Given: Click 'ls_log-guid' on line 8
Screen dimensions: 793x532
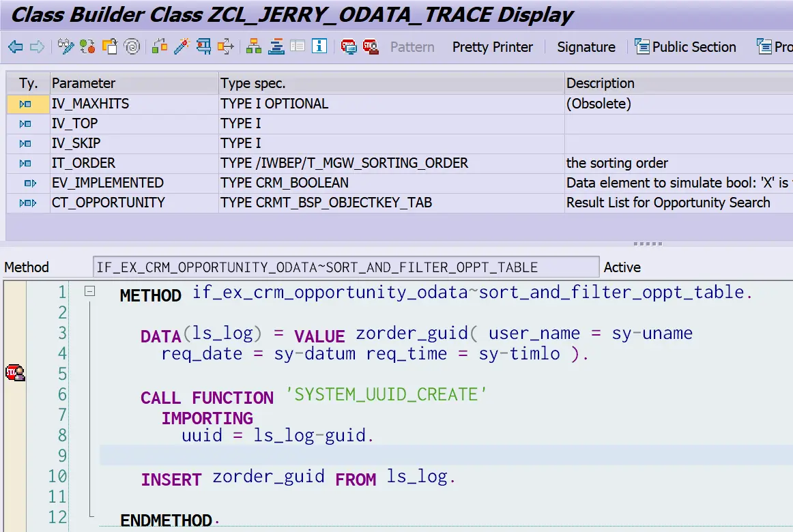Looking at the screenshot, I should tap(309, 435).
